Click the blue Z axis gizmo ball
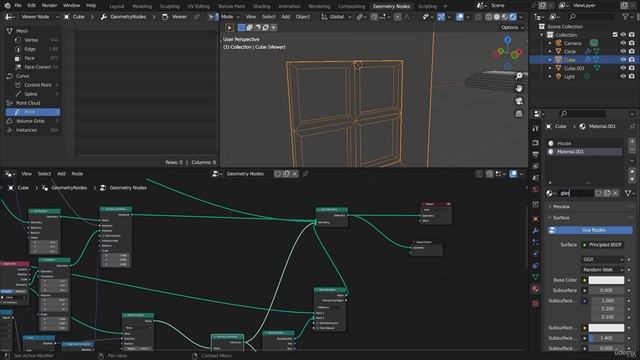This screenshot has height=360, width=640. click(x=507, y=40)
